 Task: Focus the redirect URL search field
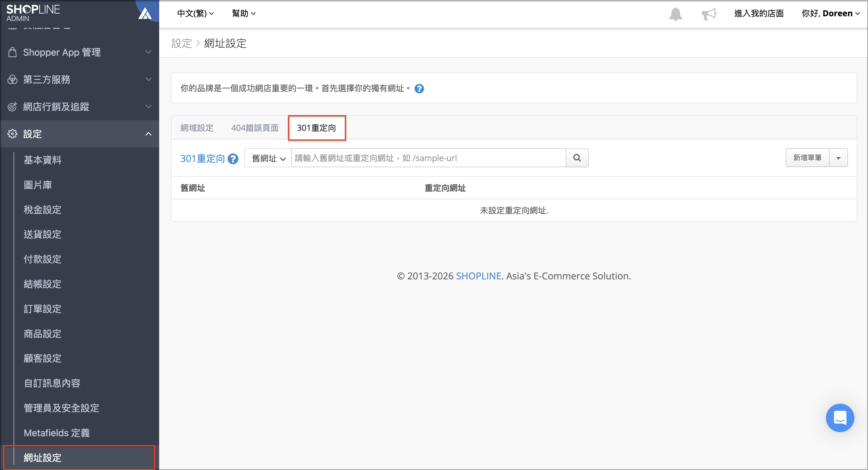coord(428,158)
